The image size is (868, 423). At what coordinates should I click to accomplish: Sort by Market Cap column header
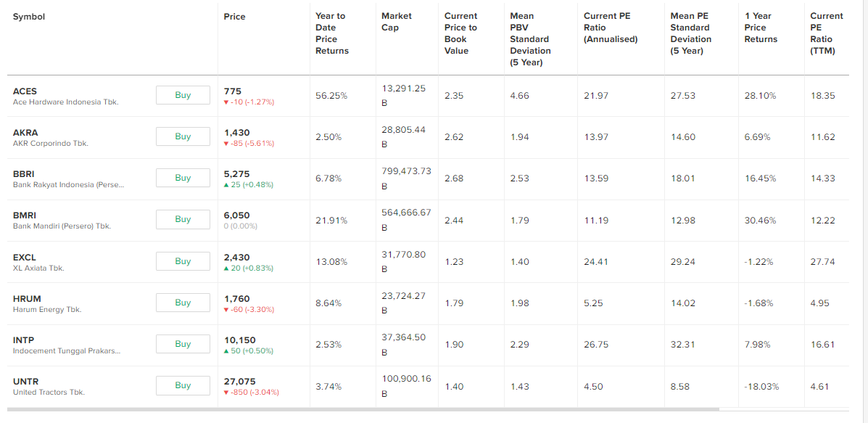(397, 22)
